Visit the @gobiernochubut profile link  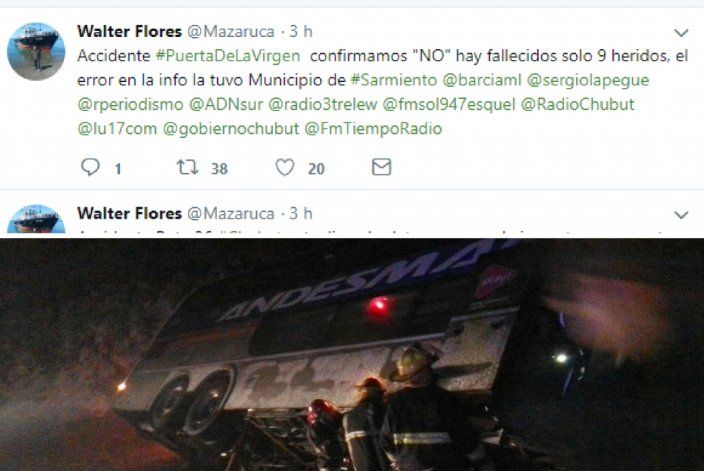231,129
